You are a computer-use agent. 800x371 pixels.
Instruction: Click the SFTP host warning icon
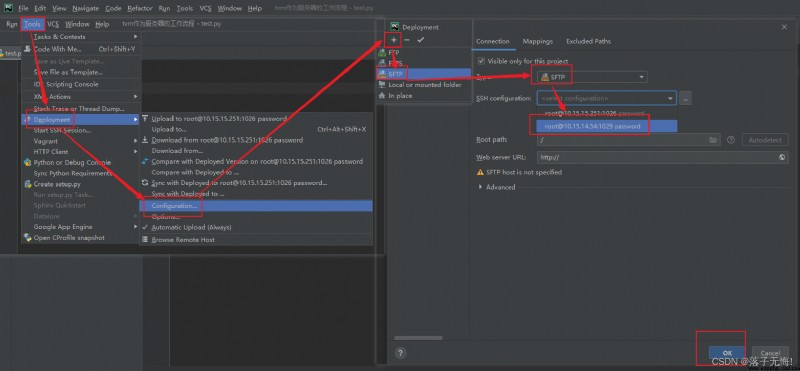[x=480, y=172]
